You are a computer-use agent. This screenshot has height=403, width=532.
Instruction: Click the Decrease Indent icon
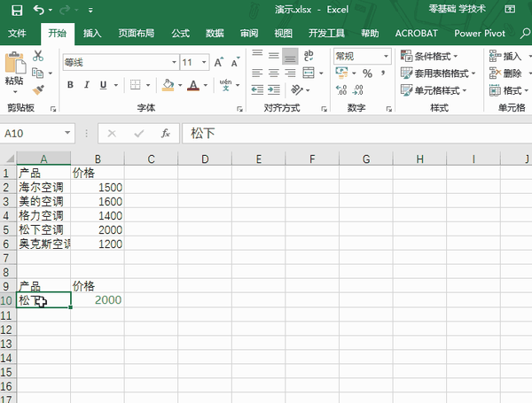point(257,89)
